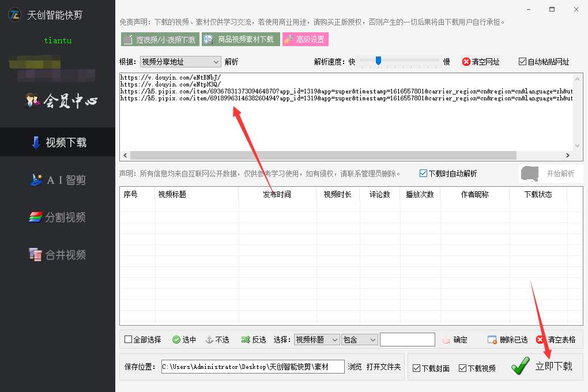Sort by 视频标题 column header
This screenshot has width=588, height=392.
(197, 194)
